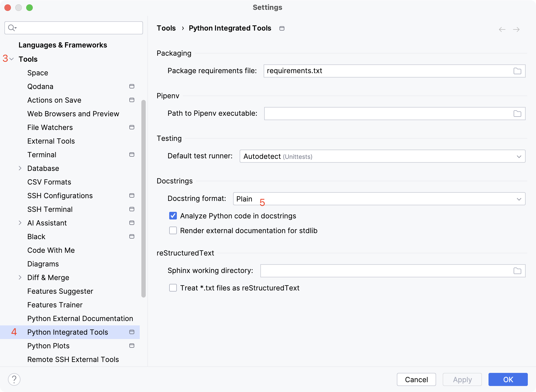Screen dimensions: 536x392
Task: Check Treat *.txt files as reStructuredText
Action: point(173,288)
